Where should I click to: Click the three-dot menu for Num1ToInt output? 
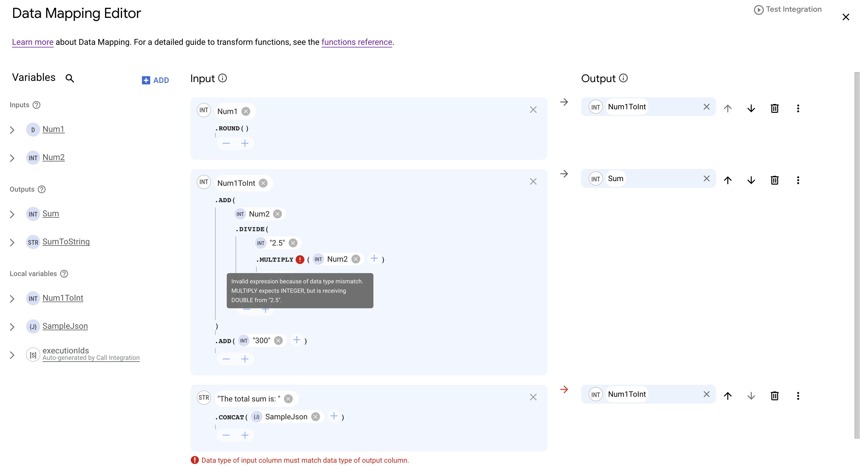coord(798,108)
